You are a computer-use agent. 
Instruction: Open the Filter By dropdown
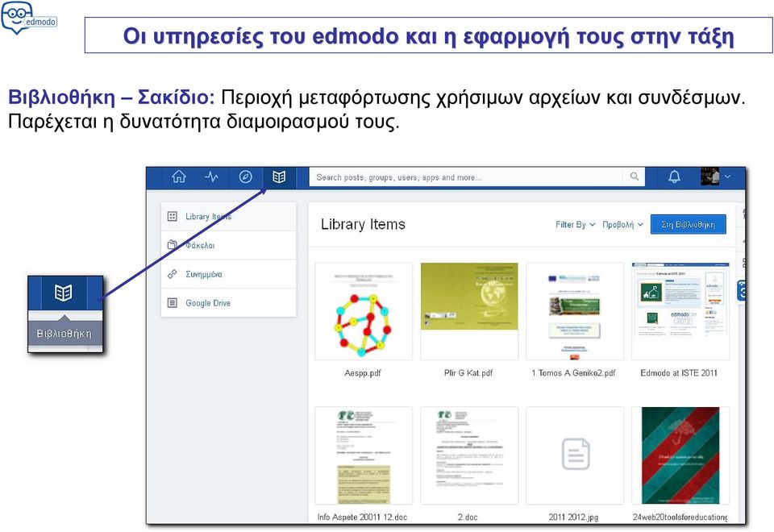[x=575, y=225]
